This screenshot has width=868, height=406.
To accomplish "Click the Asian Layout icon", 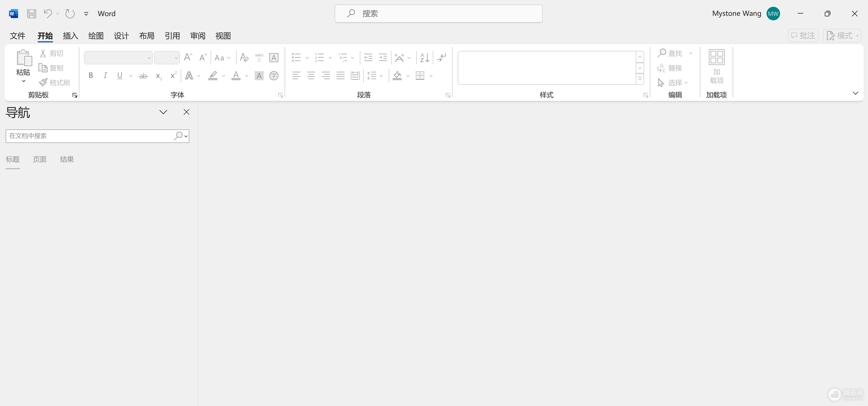I will point(399,58).
